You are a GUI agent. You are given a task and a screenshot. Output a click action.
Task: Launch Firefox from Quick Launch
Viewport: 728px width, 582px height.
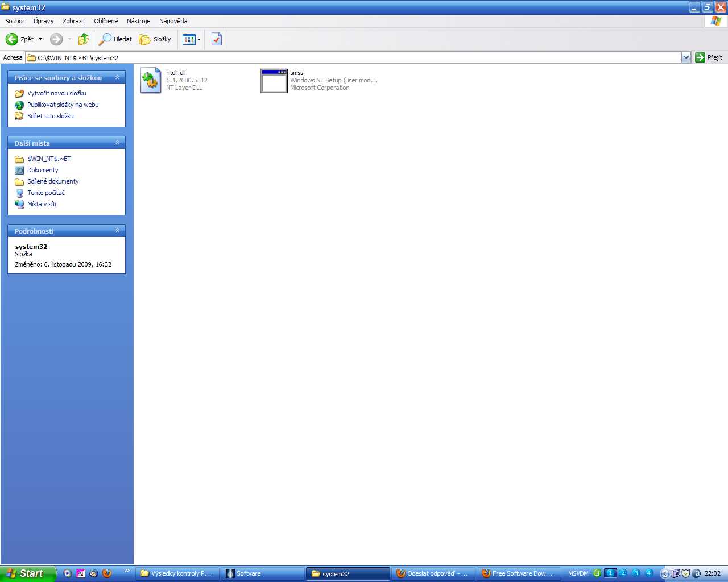107,573
